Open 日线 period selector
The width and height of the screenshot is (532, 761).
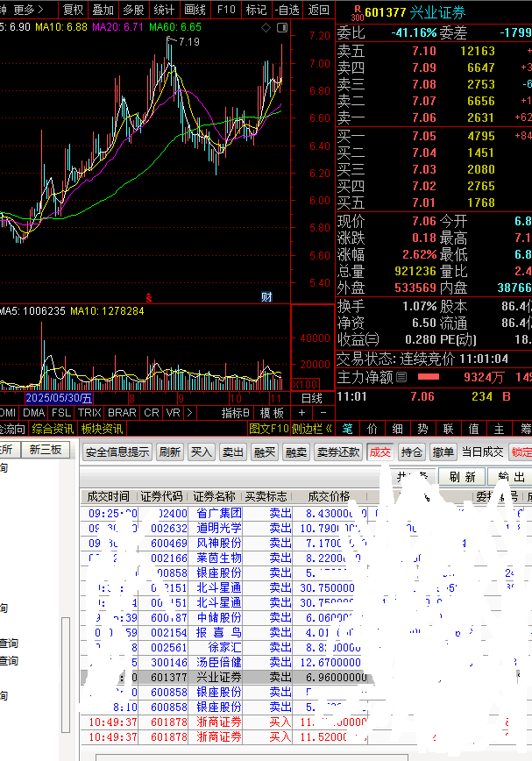[x=312, y=398]
